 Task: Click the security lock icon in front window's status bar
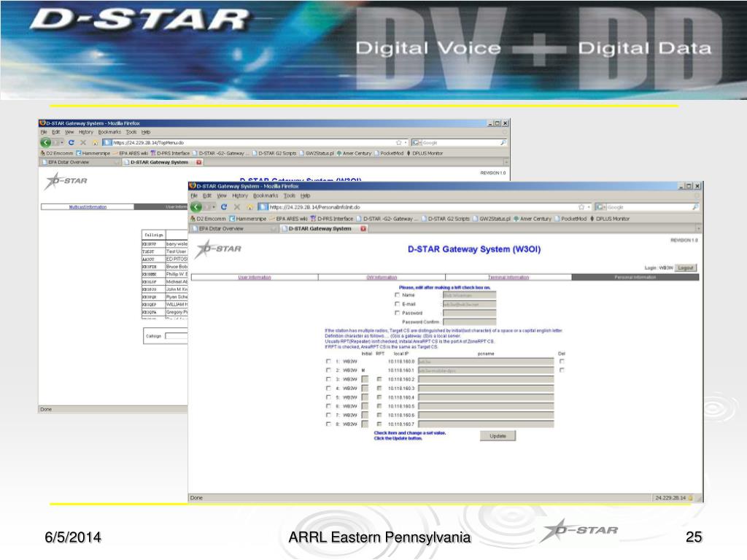pos(690,498)
